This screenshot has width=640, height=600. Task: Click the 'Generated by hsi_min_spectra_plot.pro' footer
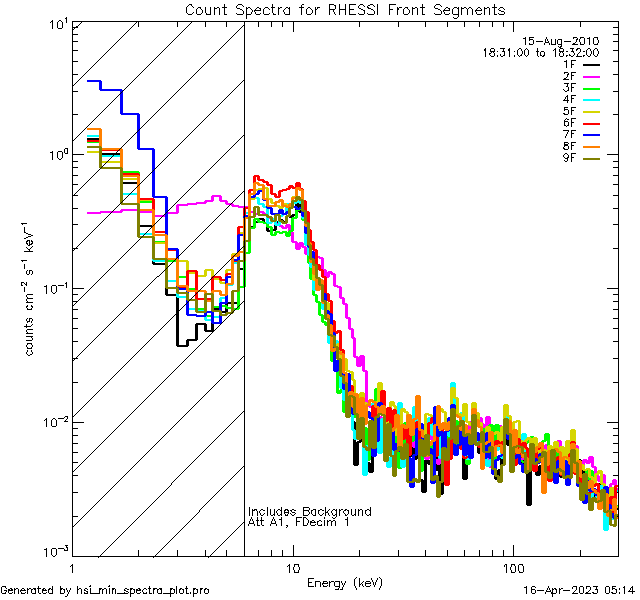click(105, 590)
